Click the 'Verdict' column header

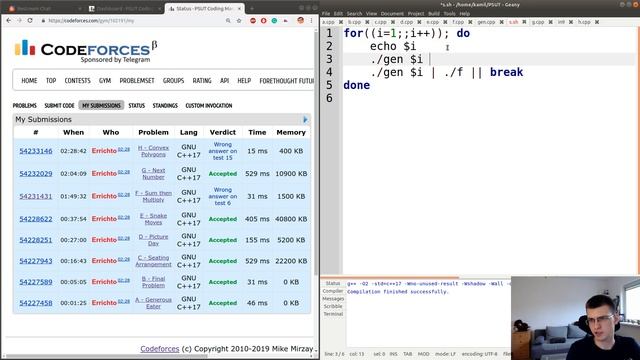click(x=222, y=132)
